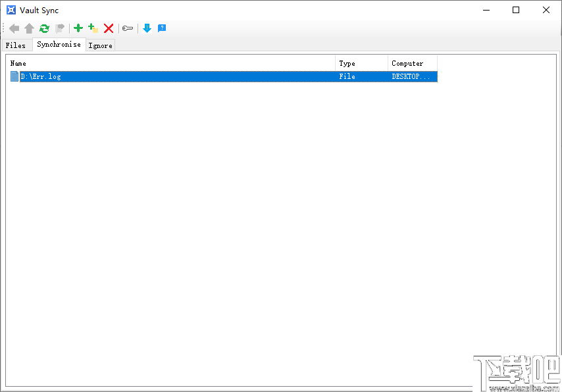
Task: Minimize the Vault Sync window
Action: tap(486, 10)
